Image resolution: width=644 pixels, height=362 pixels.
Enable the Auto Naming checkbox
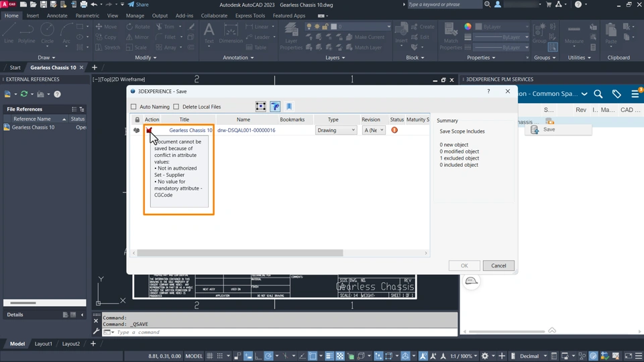[133, 107]
